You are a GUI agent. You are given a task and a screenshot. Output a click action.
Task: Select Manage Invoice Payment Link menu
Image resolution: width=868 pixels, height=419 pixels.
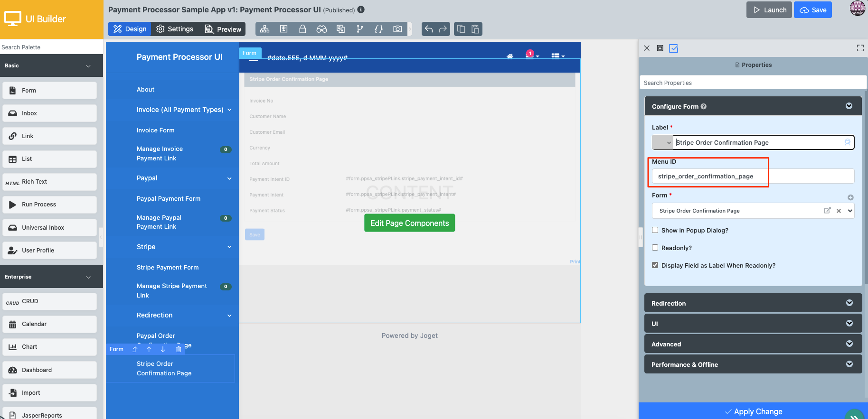[x=160, y=154]
